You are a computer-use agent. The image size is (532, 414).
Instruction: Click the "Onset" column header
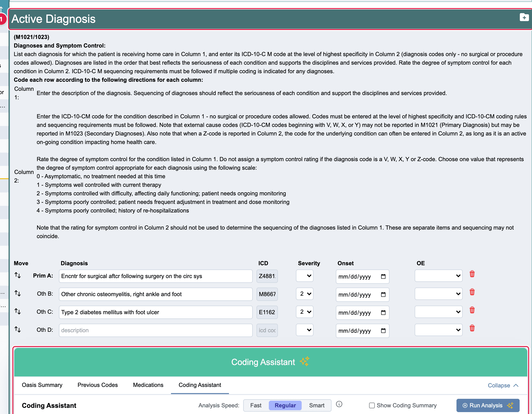tap(345, 263)
